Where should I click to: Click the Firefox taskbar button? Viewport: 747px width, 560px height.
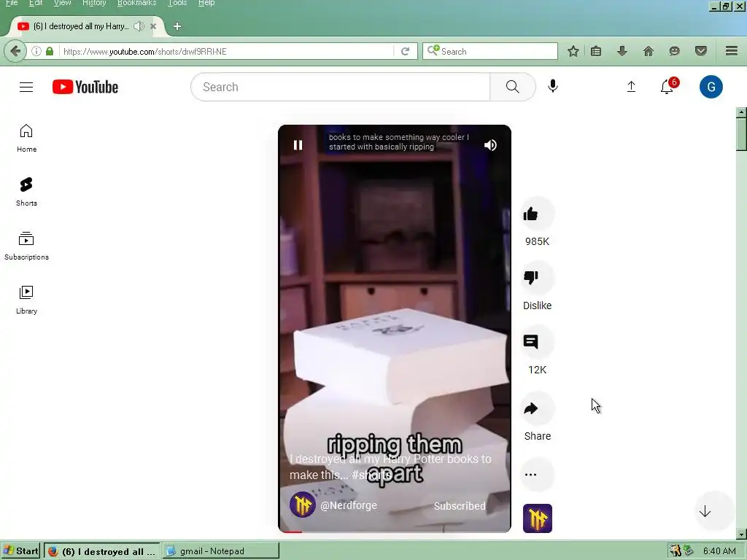pyautogui.click(x=102, y=551)
